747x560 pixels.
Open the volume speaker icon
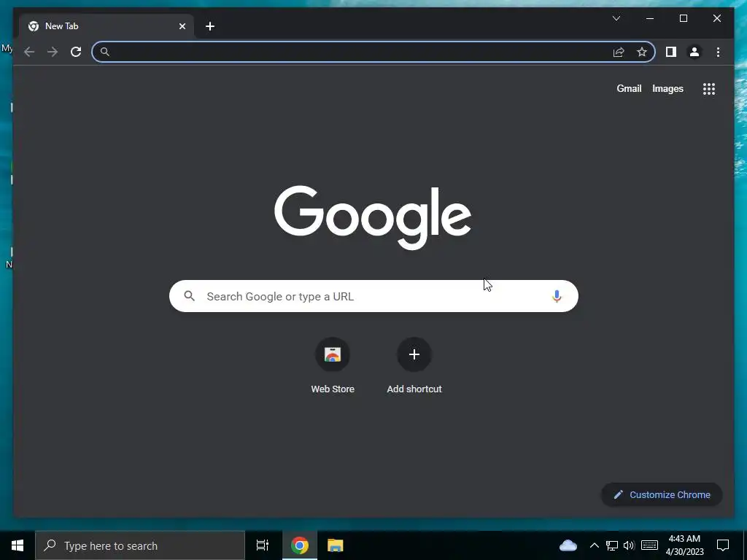pos(629,545)
